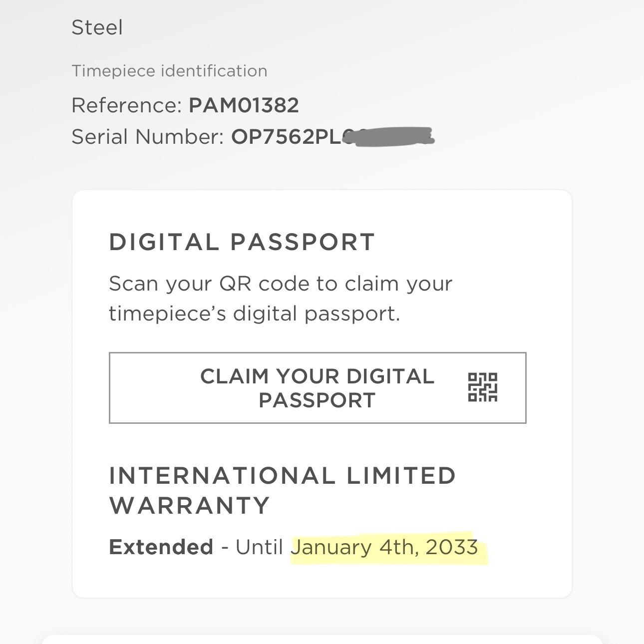Click the QR code icon

tap(482, 387)
